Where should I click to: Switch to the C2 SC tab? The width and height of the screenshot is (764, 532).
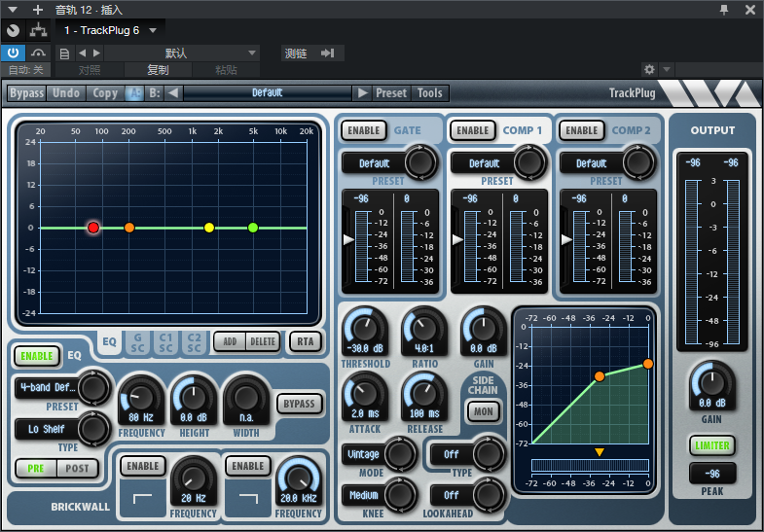(x=195, y=342)
